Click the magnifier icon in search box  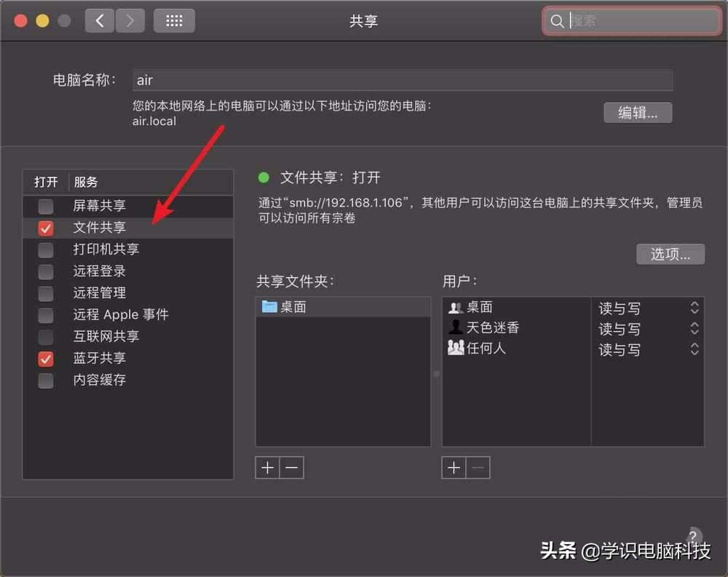coord(557,21)
